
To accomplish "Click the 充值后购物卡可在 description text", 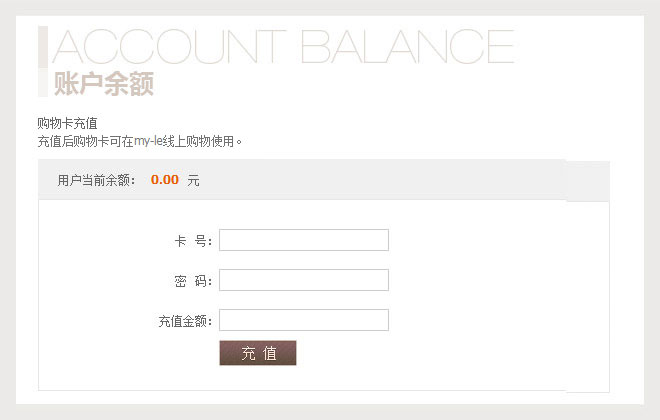I will tap(85, 141).
